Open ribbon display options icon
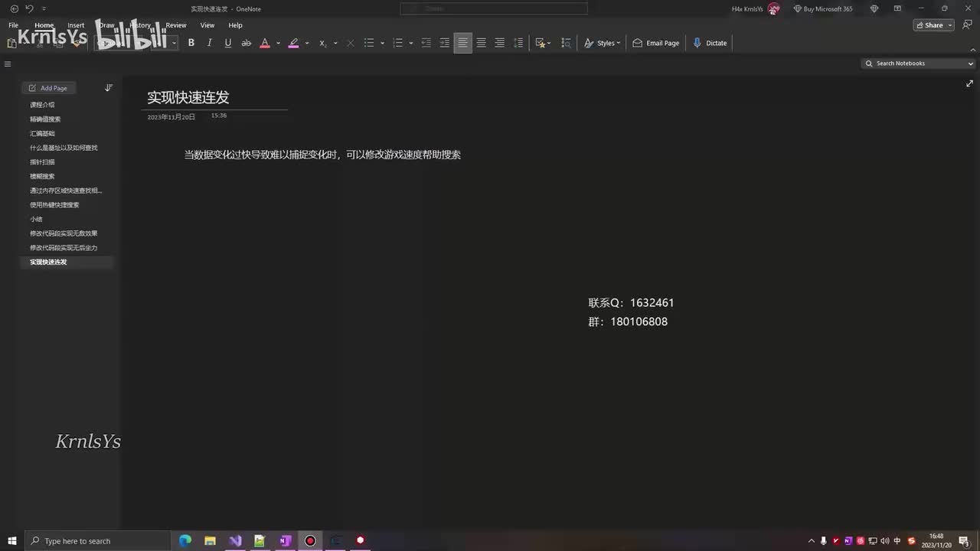 (898, 8)
